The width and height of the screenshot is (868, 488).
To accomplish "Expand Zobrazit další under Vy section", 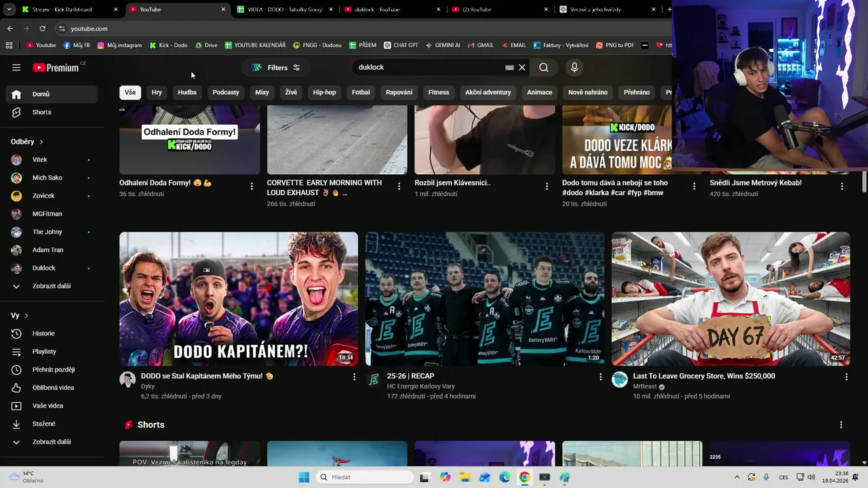I will (x=52, y=442).
